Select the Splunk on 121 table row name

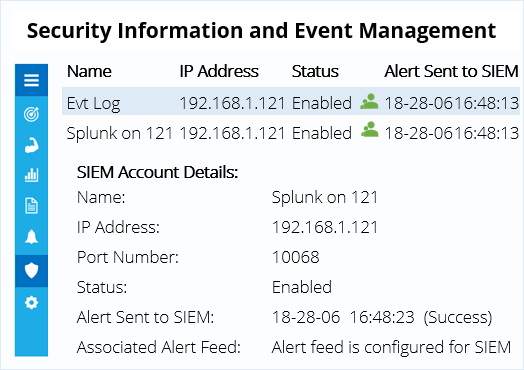[x=119, y=133]
